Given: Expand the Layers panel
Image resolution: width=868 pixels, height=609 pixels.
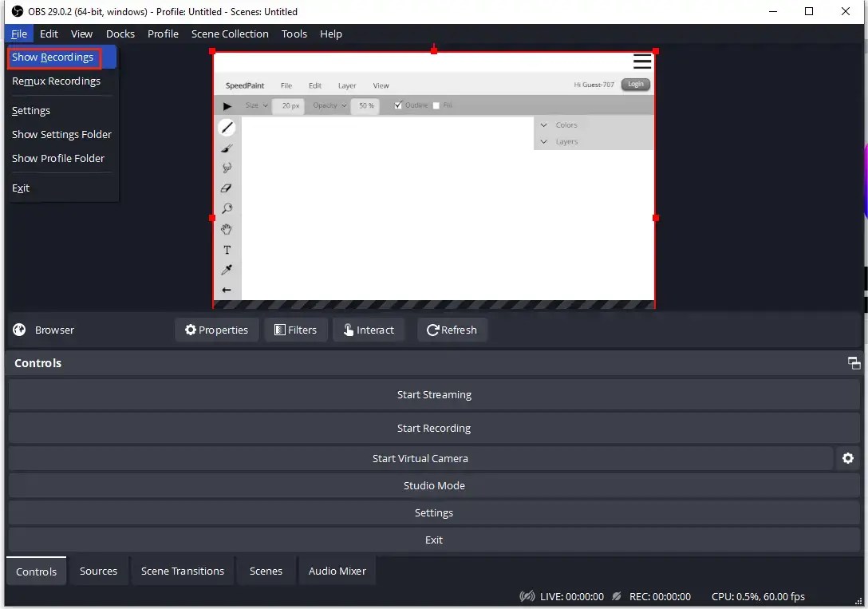Looking at the screenshot, I should pos(544,141).
